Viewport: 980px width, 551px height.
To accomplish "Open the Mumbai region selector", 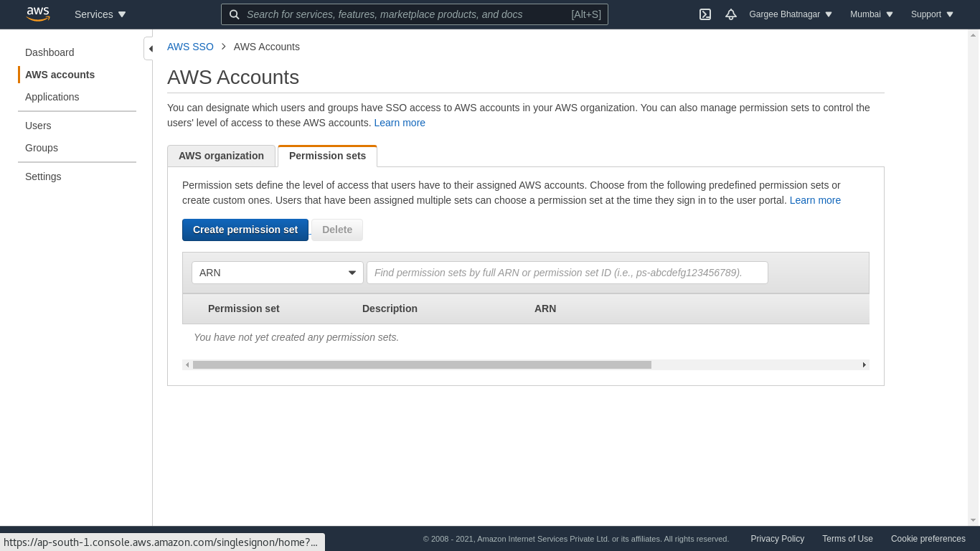I will pyautogui.click(x=872, y=14).
